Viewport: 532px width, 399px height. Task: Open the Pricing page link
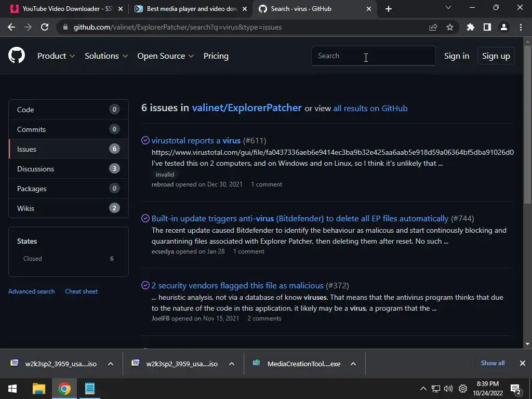pos(216,56)
